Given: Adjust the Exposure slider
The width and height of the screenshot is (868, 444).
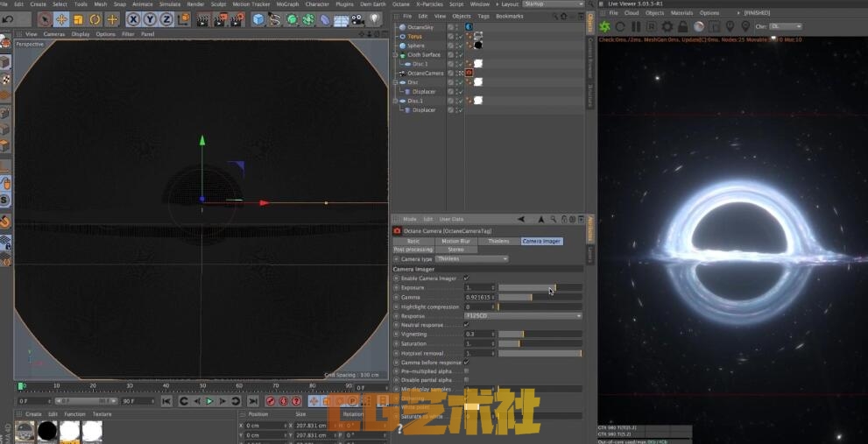Looking at the screenshot, I should pos(540,288).
